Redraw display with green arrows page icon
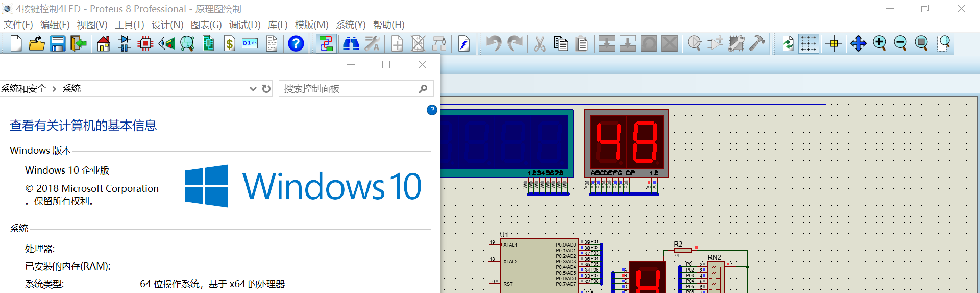Screen dimensions: 980x293 coord(788,44)
